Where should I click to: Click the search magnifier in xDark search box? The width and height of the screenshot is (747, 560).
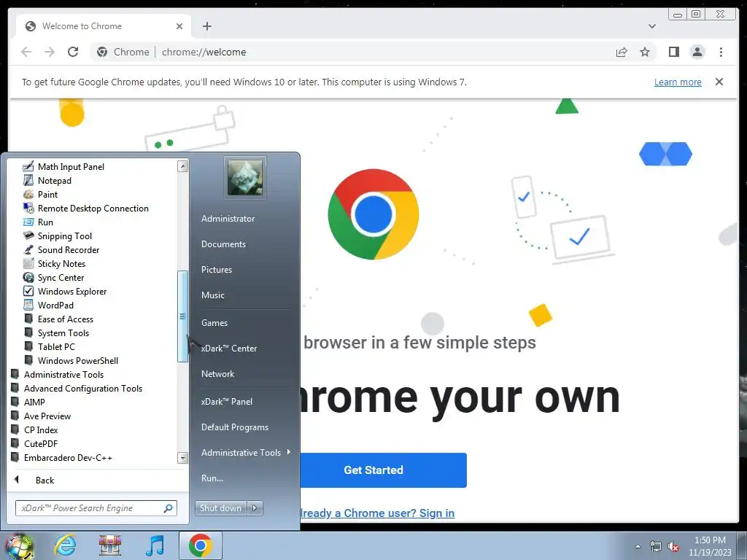[x=168, y=508]
